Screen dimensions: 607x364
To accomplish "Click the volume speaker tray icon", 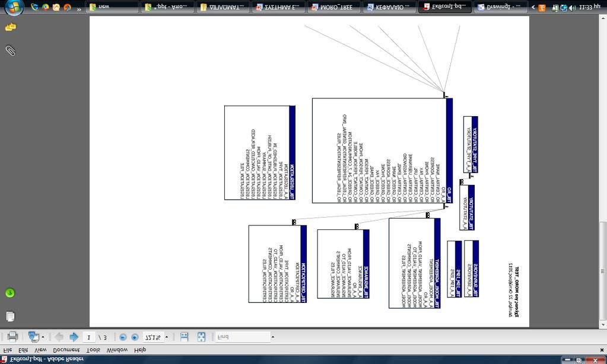I will 573,7.
